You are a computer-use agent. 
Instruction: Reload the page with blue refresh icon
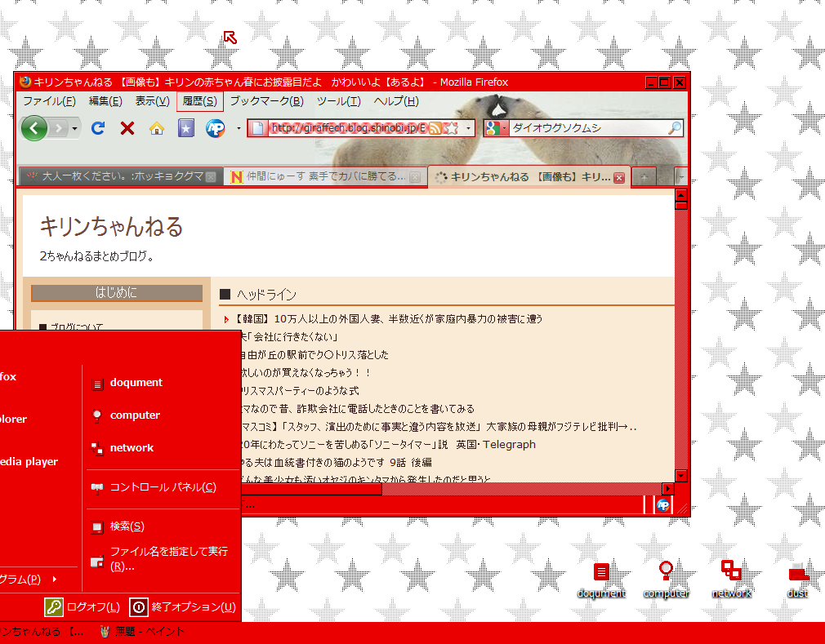pos(98,128)
